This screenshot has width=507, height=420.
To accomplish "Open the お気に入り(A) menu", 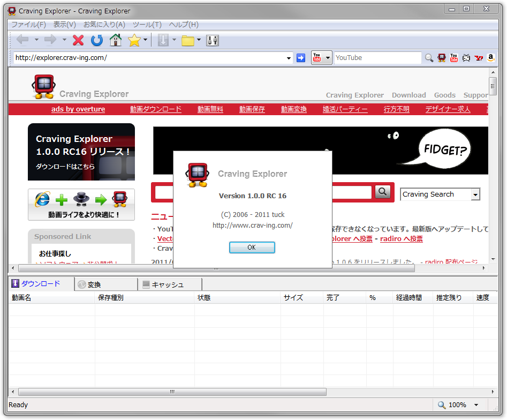I will coord(104,25).
